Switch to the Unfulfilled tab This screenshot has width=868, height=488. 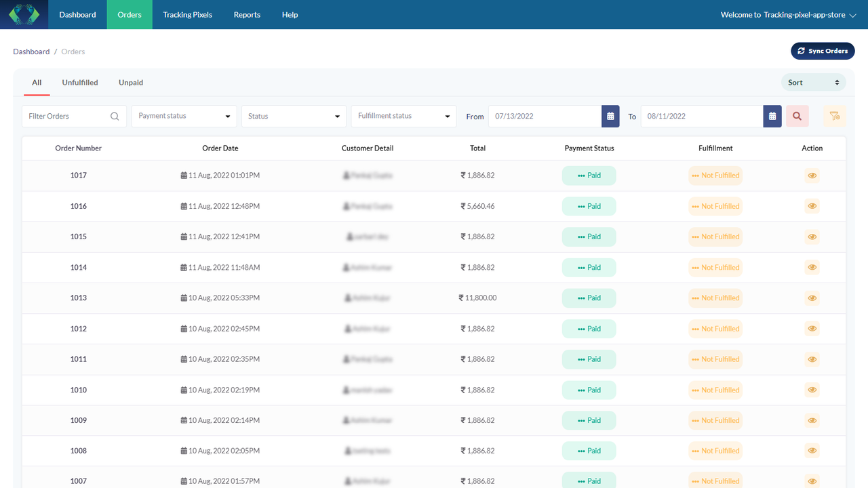click(80, 83)
